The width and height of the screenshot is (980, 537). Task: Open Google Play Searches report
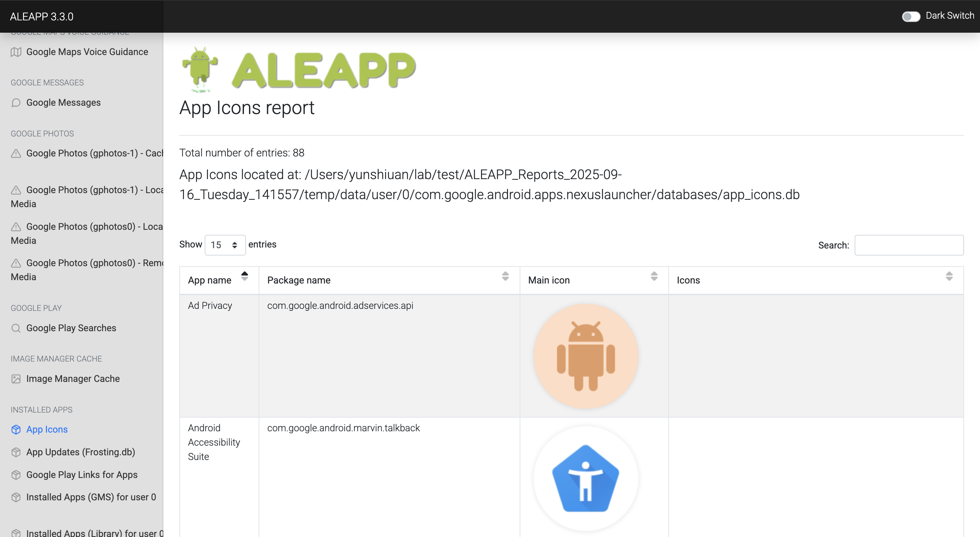71,328
